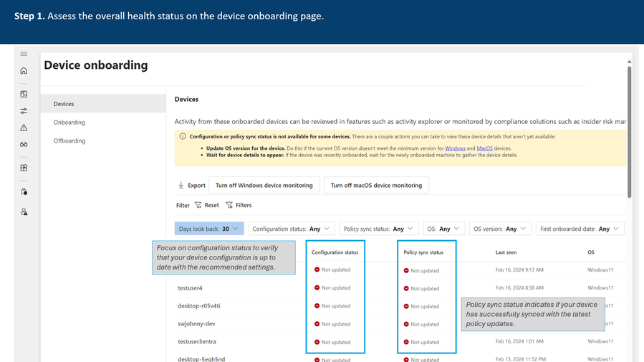Select device testuser3entra
Screen dimensions: 644x362
pyautogui.click(x=197, y=341)
